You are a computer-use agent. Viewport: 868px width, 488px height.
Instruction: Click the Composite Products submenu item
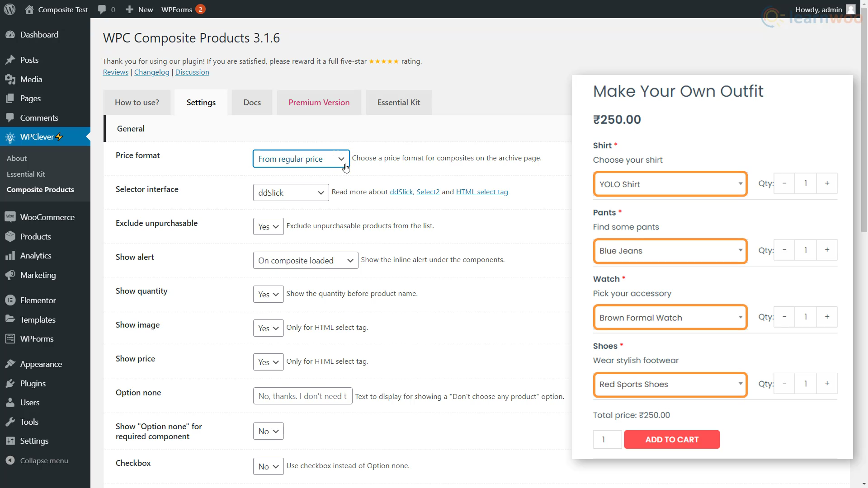40,190
